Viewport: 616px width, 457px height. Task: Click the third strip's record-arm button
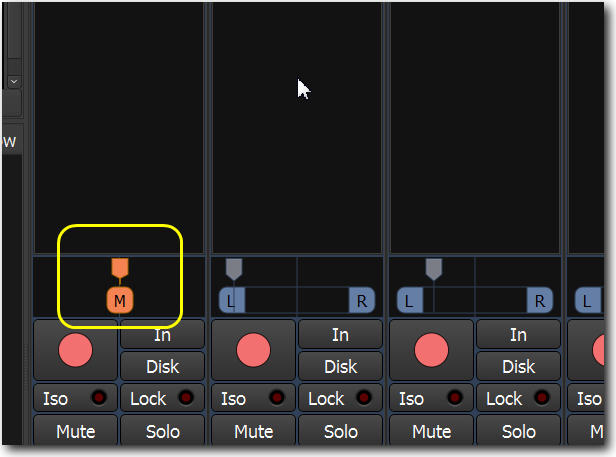click(432, 350)
